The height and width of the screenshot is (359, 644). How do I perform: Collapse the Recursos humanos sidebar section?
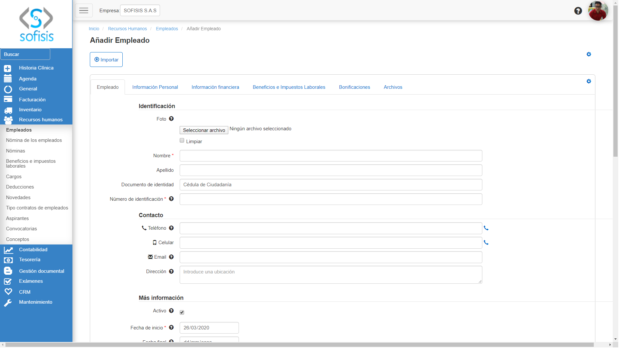tap(41, 120)
